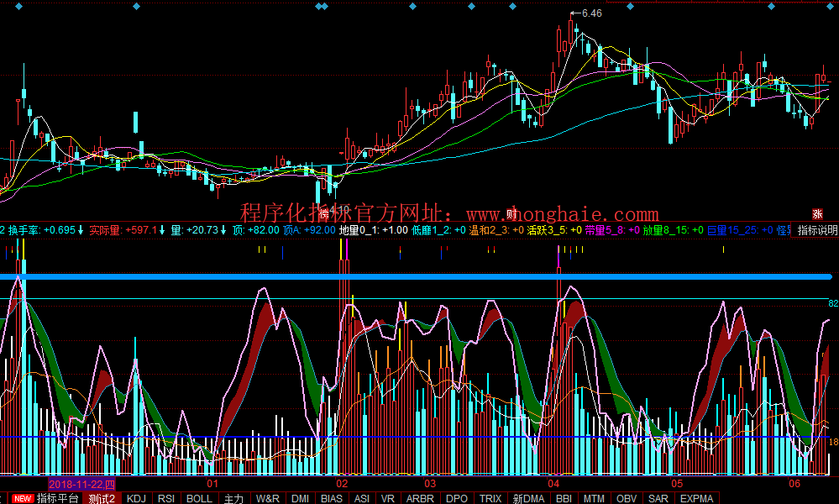Select the W&R indicator tab
Image resolution: width=839 pixels, height=504 pixels.
pyautogui.click(x=268, y=498)
